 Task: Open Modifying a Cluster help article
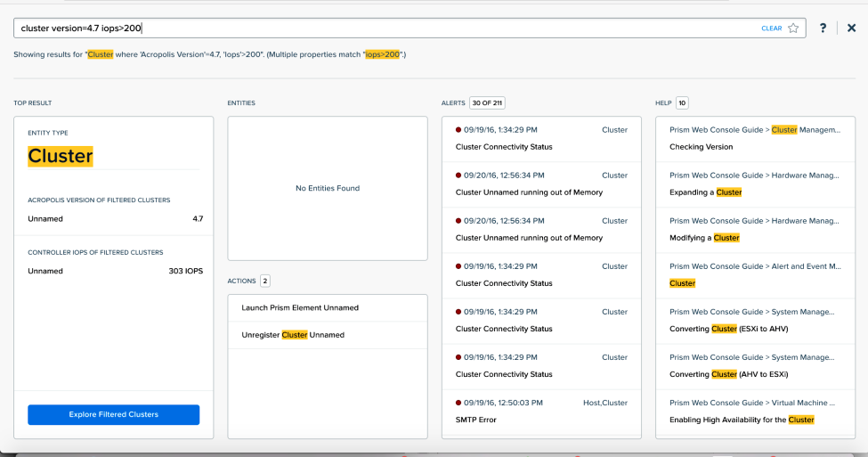755,229
